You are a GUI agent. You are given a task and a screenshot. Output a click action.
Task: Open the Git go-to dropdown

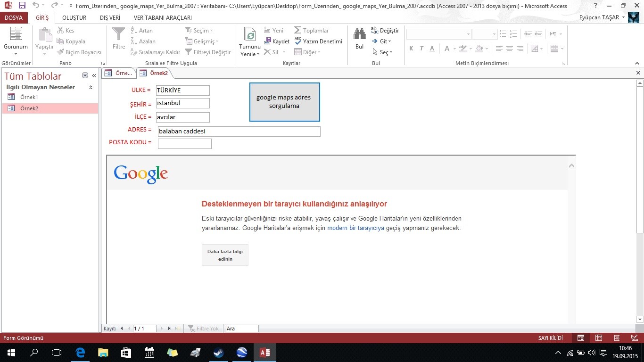pyautogui.click(x=381, y=41)
